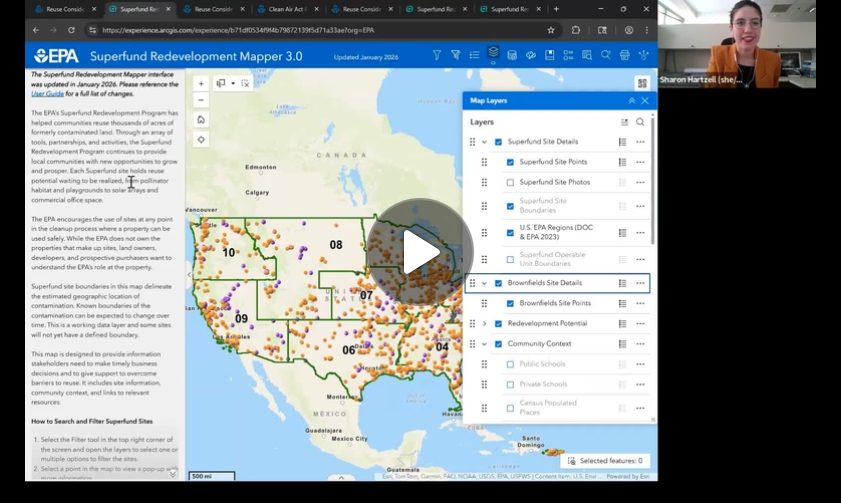
Task: Open more options for Community Context
Action: coord(640,344)
